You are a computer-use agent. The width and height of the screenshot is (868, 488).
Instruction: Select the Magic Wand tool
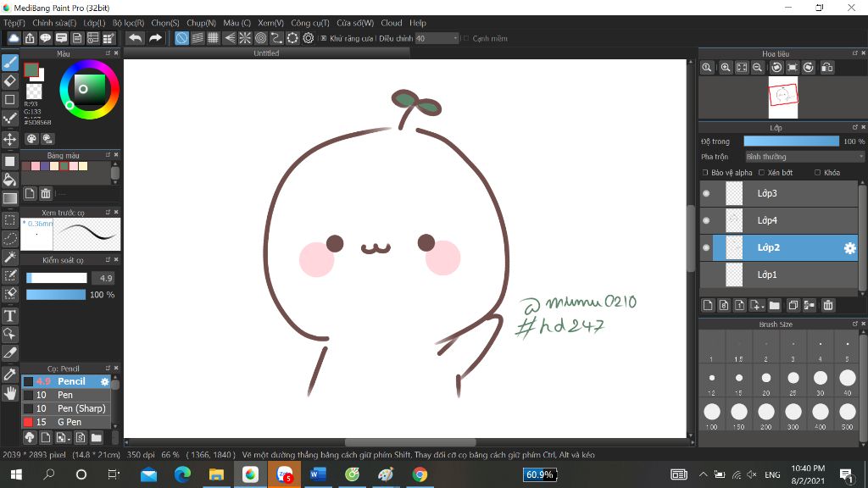click(x=10, y=258)
